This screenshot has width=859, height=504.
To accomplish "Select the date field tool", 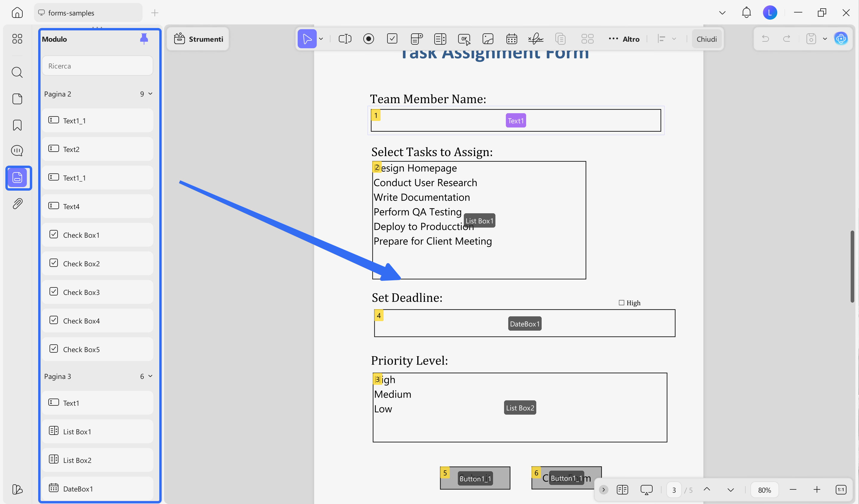I will point(512,39).
